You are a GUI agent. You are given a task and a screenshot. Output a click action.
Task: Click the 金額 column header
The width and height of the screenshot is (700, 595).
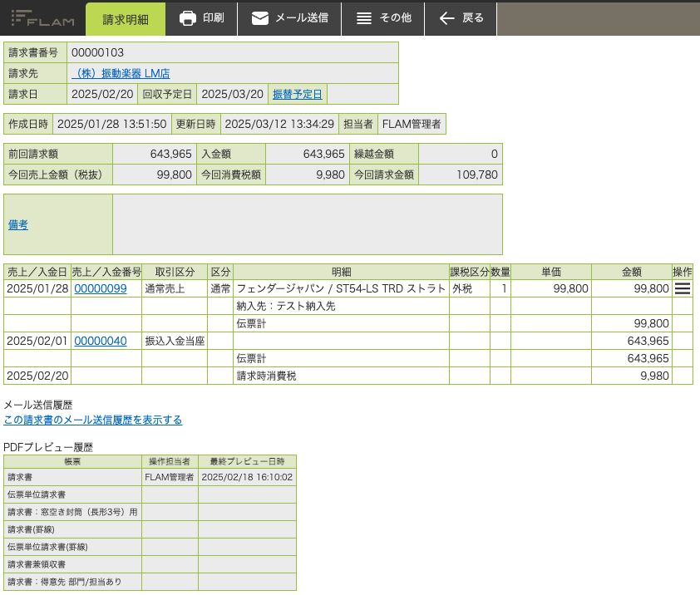tap(632, 272)
